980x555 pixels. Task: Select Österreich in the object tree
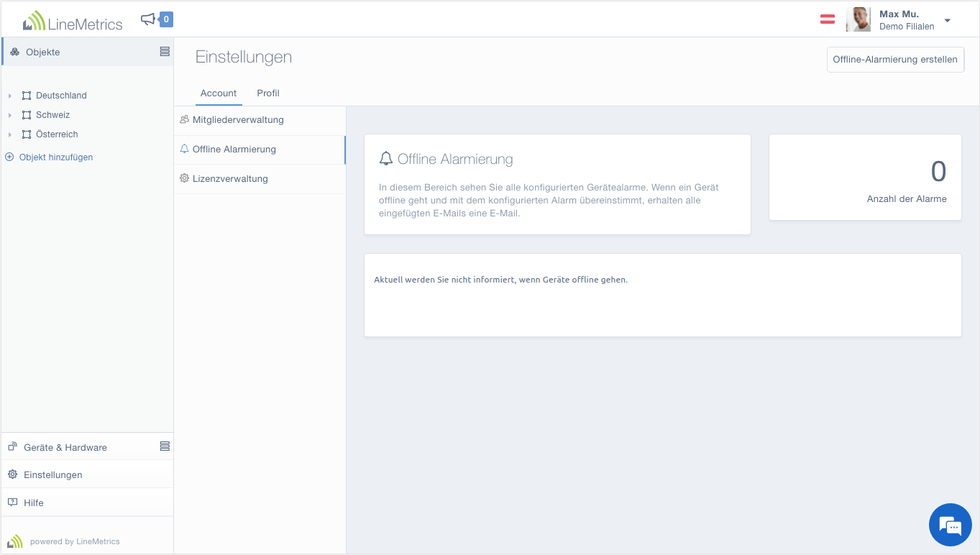pyautogui.click(x=57, y=134)
